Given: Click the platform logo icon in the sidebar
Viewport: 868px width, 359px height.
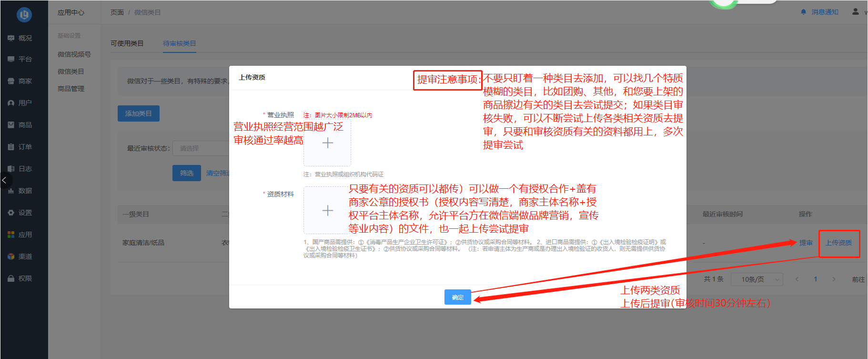Looking at the screenshot, I should click(24, 15).
